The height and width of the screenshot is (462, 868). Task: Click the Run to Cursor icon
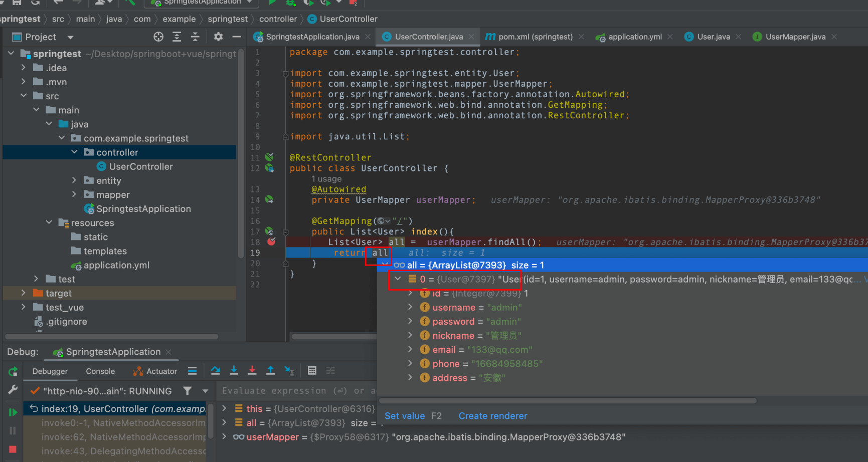(x=289, y=371)
